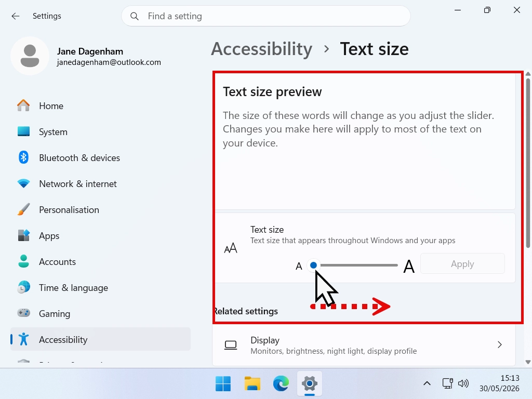
Task: Click the scrollbar down arrow
Action: click(528, 362)
